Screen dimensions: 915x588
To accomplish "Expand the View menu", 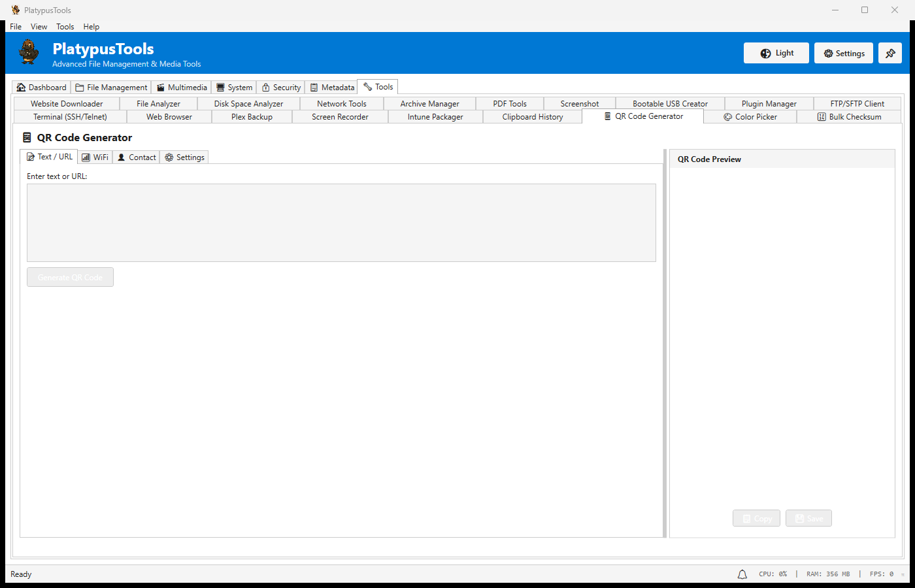I will point(39,27).
